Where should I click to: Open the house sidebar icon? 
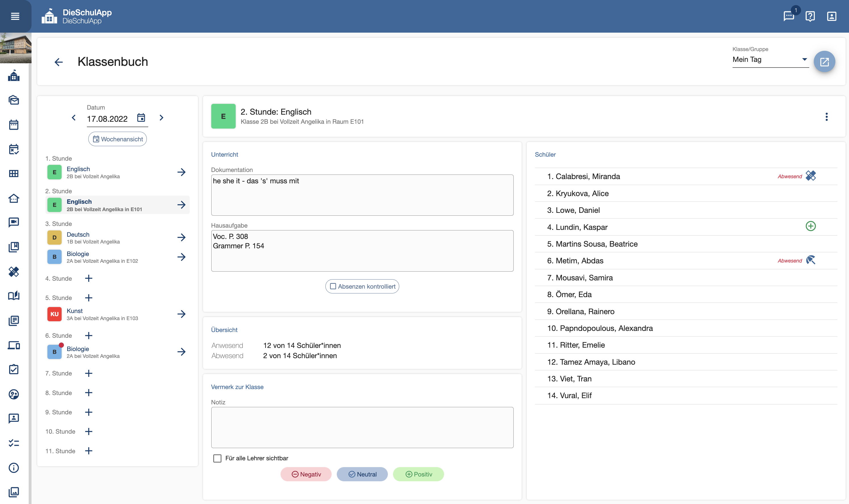click(14, 198)
